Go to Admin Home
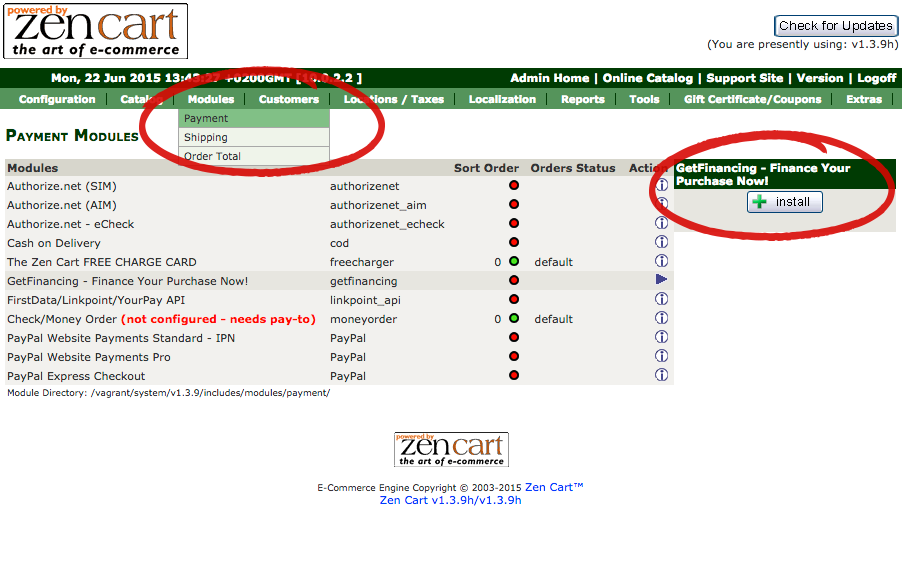 [549, 78]
